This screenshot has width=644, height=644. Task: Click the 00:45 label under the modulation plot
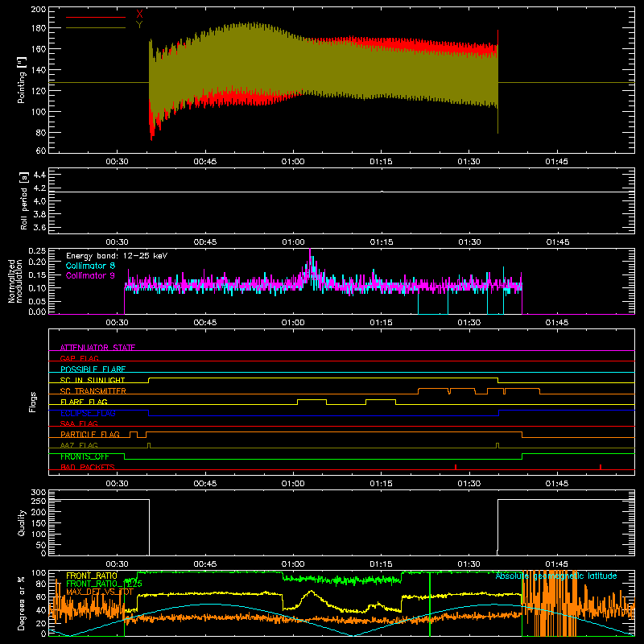coord(205,323)
